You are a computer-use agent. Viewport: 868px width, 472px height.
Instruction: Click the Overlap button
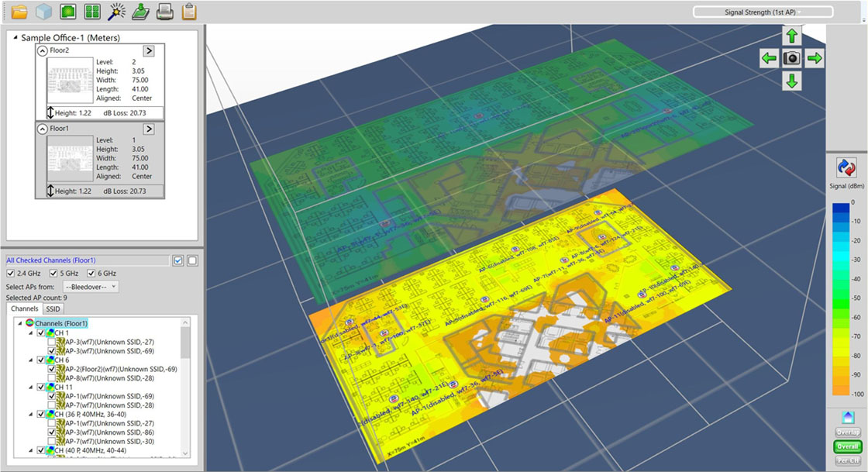click(847, 432)
